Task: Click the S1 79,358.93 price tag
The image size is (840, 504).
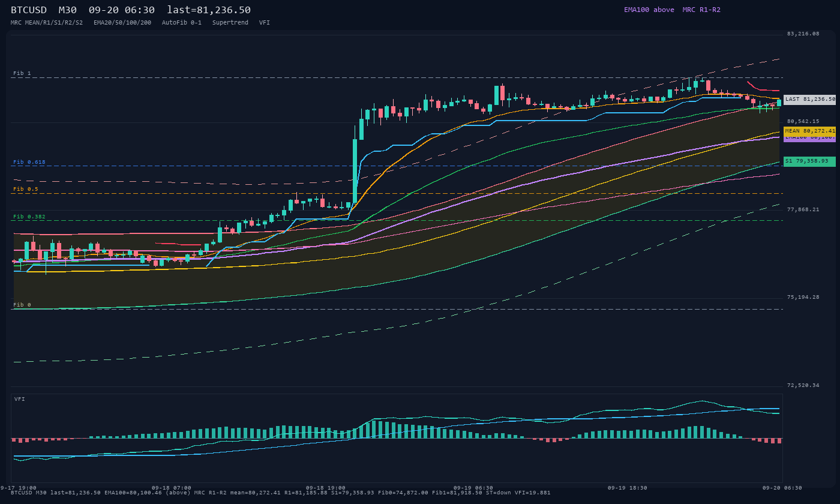Action: (809, 161)
